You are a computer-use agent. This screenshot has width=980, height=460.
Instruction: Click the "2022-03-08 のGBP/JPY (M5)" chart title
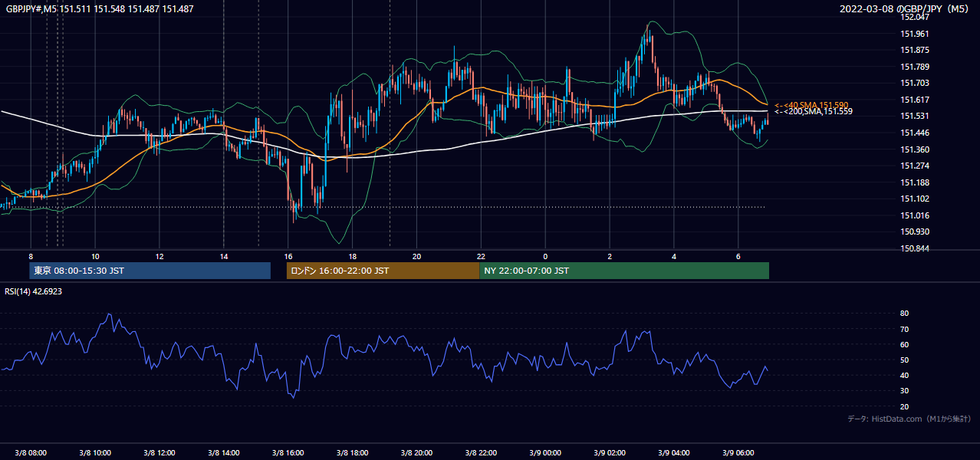click(906, 9)
